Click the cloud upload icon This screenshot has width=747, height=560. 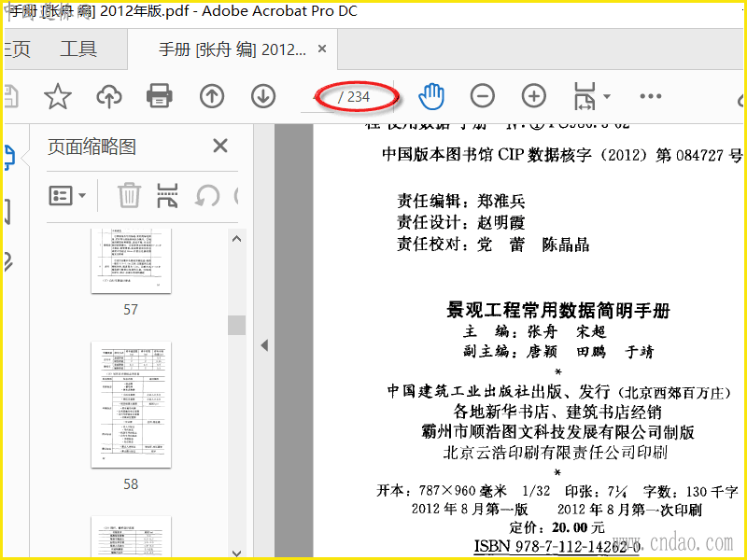(x=109, y=97)
